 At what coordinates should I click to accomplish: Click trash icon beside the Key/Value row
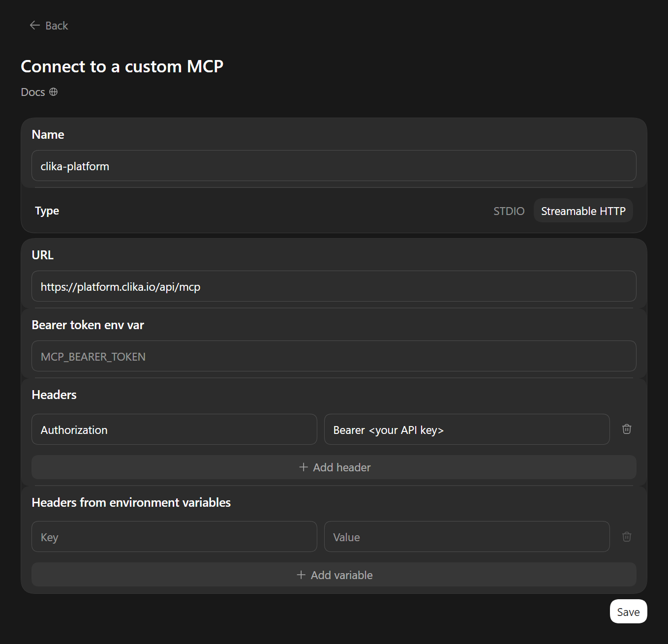click(627, 537)
